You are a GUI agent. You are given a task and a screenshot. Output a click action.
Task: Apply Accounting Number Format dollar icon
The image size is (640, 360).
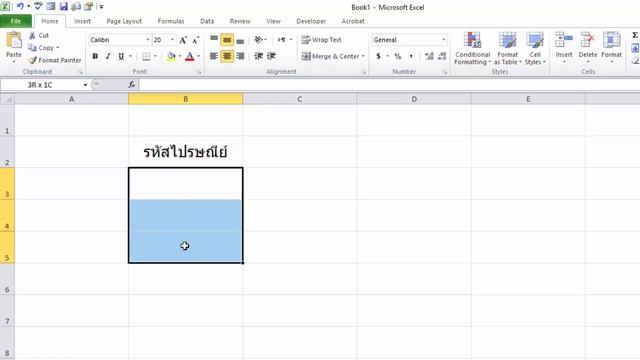(x=378, y=56)
